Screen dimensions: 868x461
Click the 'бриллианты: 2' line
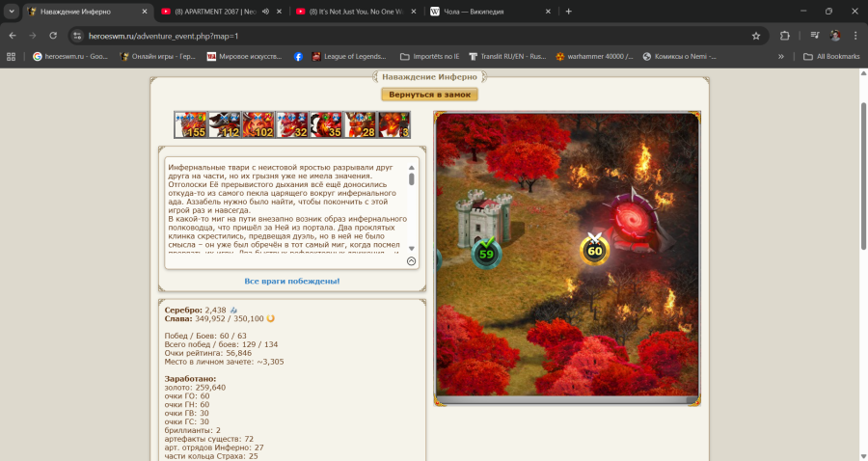pos(193,430)
